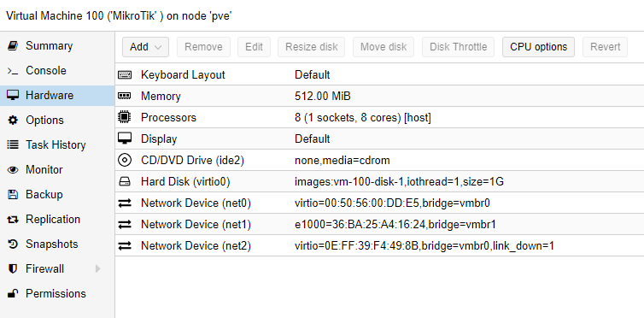
Task: Click the Summary book icon in sidebar
Action: point(13,45)
